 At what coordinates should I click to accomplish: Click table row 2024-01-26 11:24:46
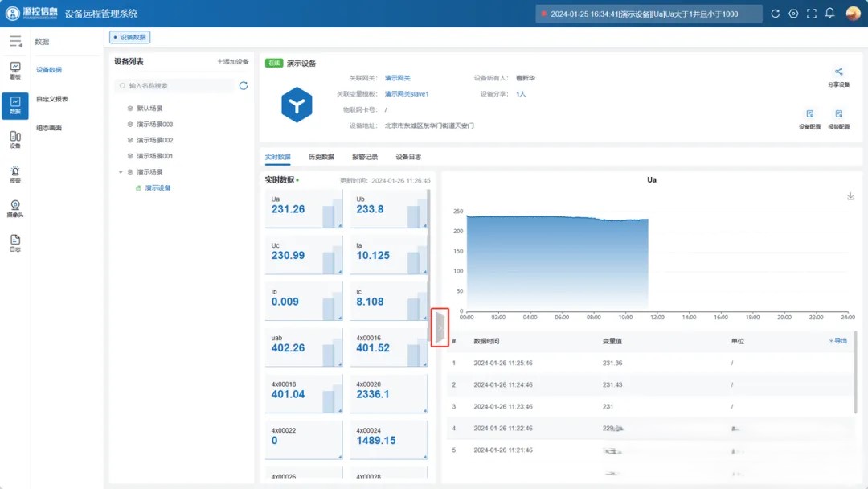pyautogui.click(x=650, y=385)
